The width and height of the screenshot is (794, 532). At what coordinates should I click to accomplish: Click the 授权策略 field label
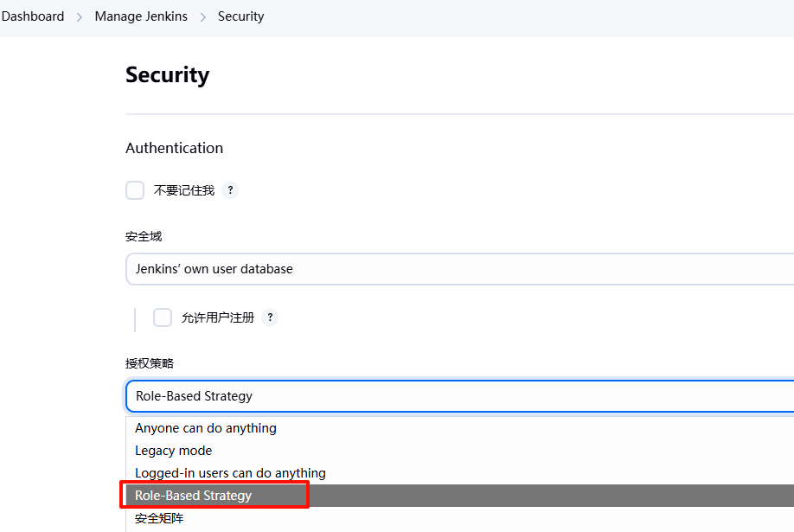[150, 363]
